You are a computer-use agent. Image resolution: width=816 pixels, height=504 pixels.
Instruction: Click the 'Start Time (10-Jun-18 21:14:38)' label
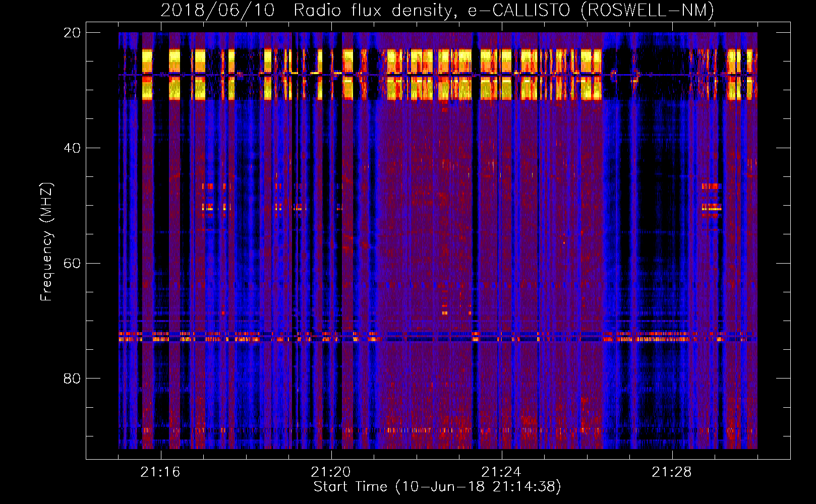pos(437,487)
